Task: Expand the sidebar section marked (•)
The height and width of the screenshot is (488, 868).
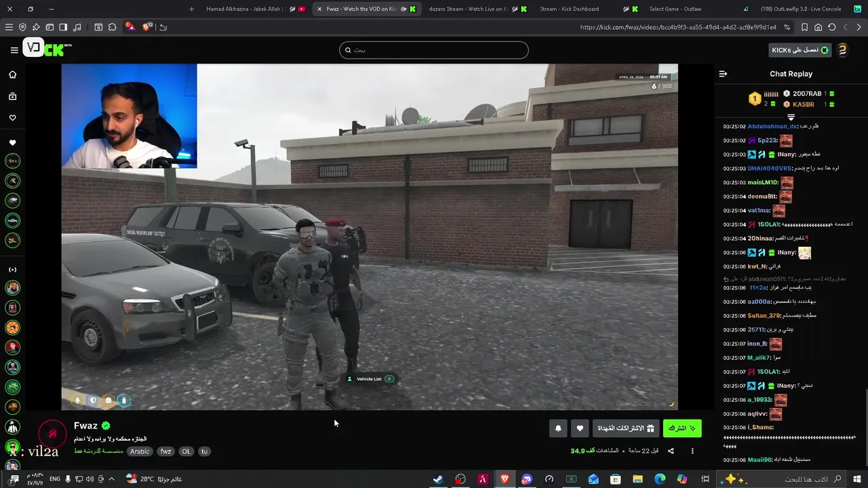Action: point(12,270)
